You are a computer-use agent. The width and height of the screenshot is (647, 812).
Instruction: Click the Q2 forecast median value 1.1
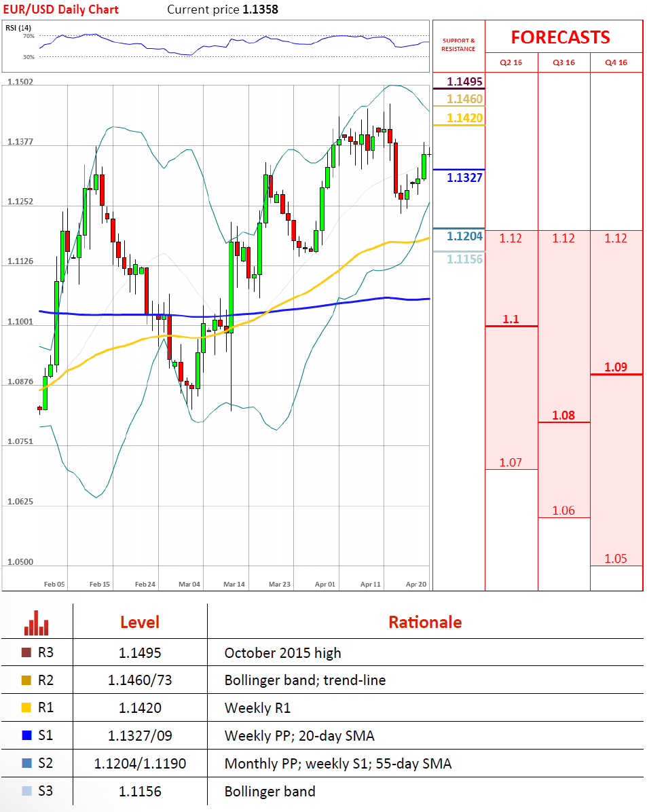click(511, 319)
